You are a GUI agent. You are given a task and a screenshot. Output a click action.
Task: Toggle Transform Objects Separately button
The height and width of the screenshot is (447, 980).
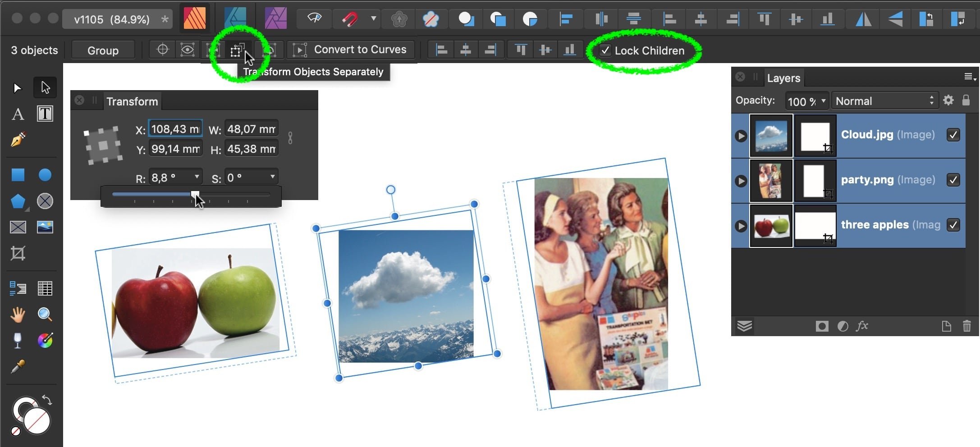(x=237, y=50)
